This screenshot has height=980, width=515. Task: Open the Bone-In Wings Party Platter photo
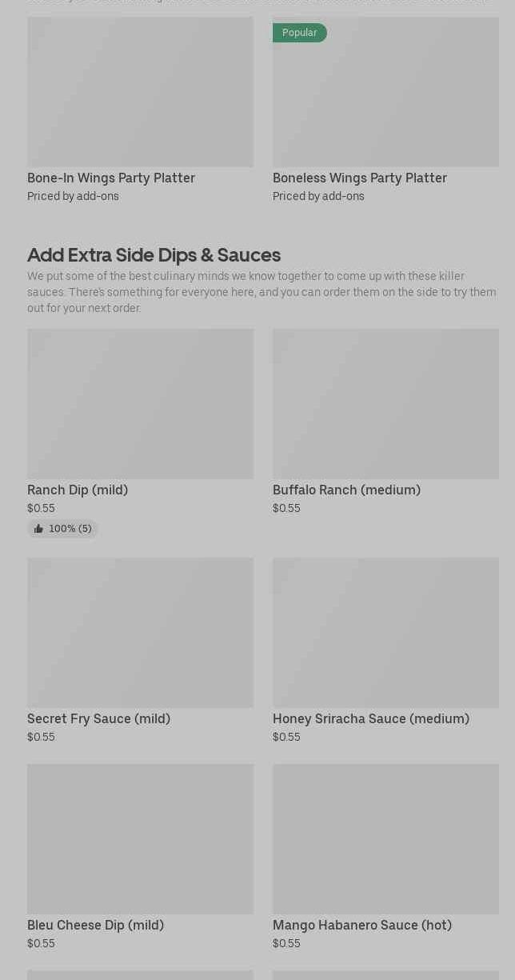pos(140,92)
